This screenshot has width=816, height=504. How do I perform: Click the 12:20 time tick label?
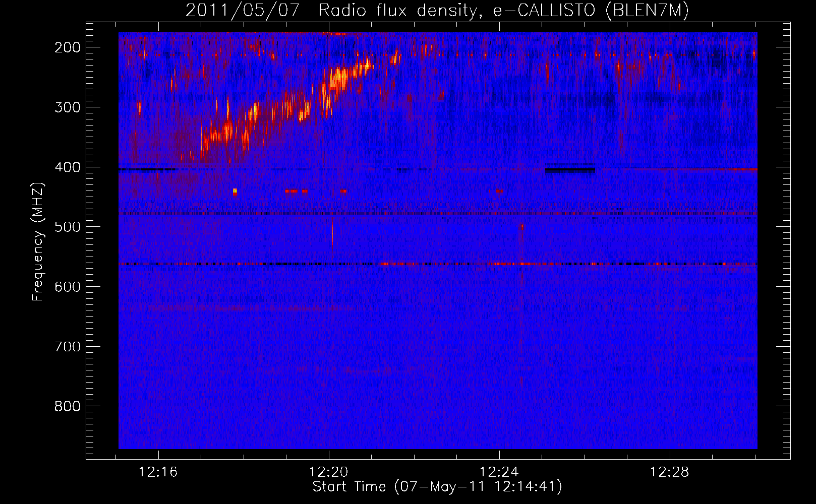(329, 472)
